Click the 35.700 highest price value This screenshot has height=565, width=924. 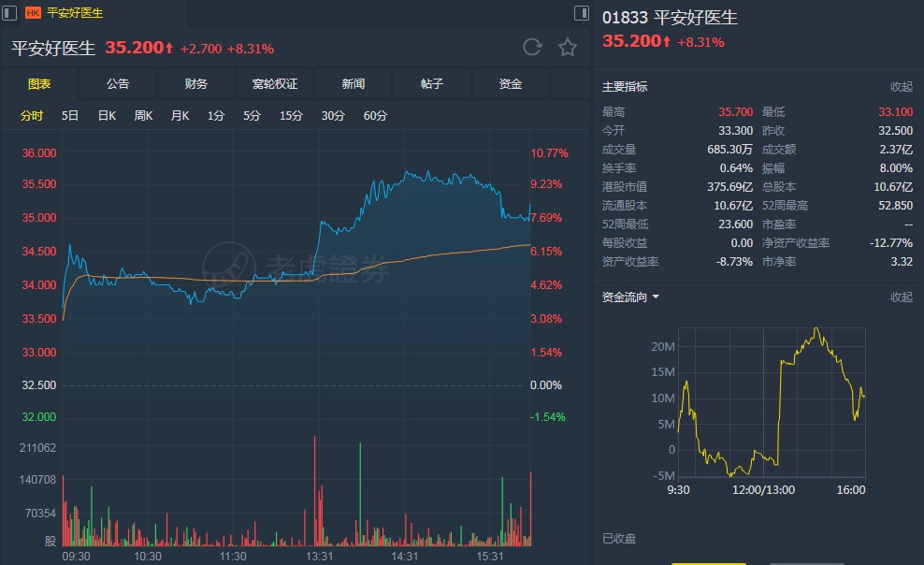coord(735,112)
